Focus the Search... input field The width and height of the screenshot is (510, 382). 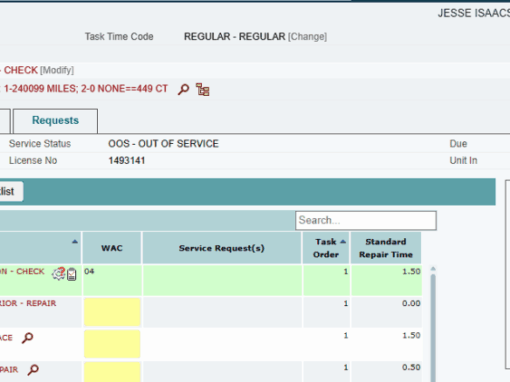click(x=366, y=220)
